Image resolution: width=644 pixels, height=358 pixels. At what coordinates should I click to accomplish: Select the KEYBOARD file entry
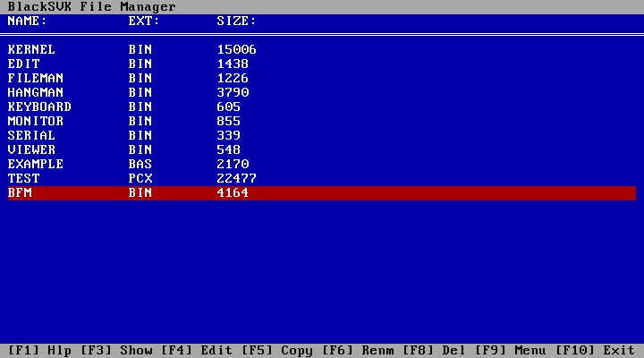tap(322, 107)
